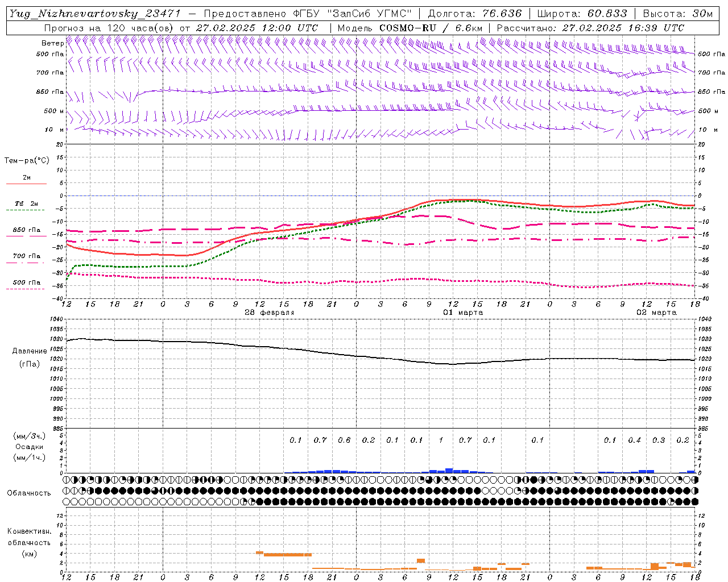This screenshot has width=728, height=582.
Task: Select the Прогноз на 120 часа(ов) text
Action: (x=109, y=28)
